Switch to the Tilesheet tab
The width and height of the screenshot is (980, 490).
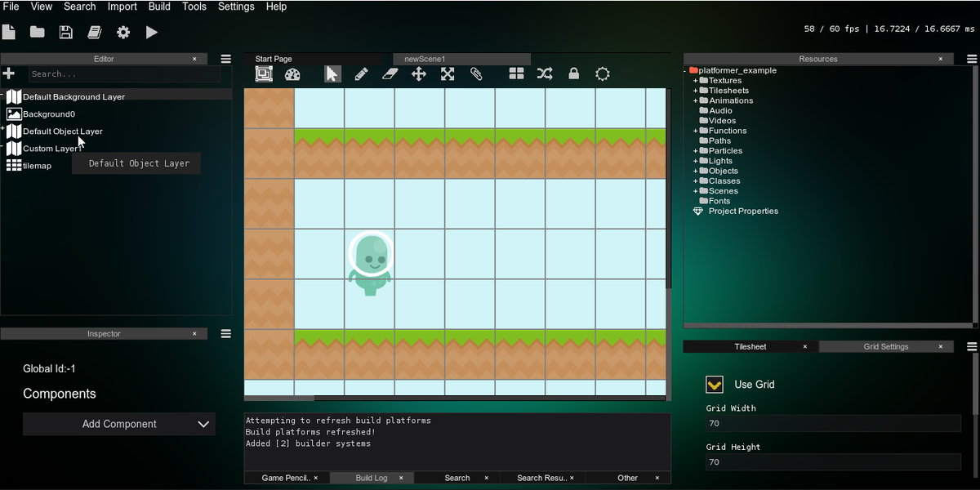pos(750,347)
